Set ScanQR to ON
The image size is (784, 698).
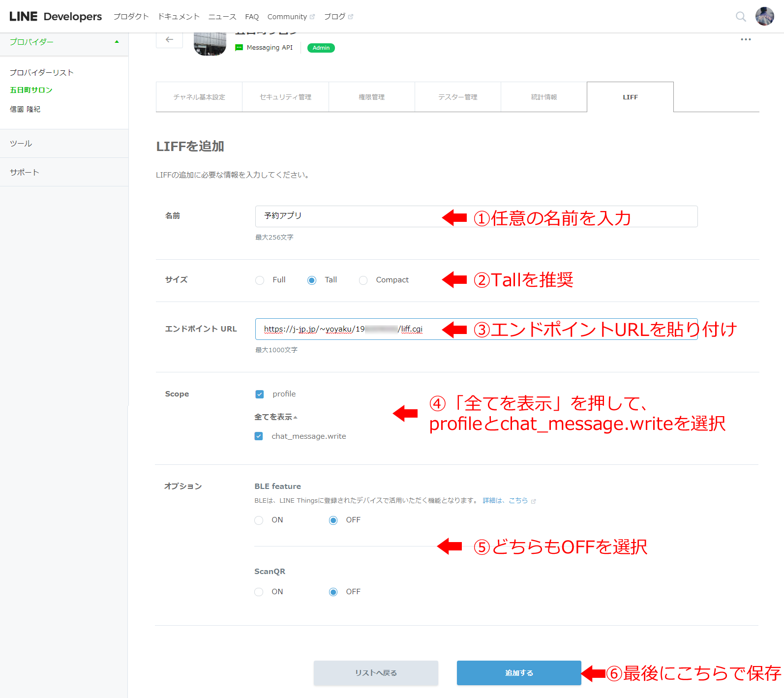click(x=259, y=592)
